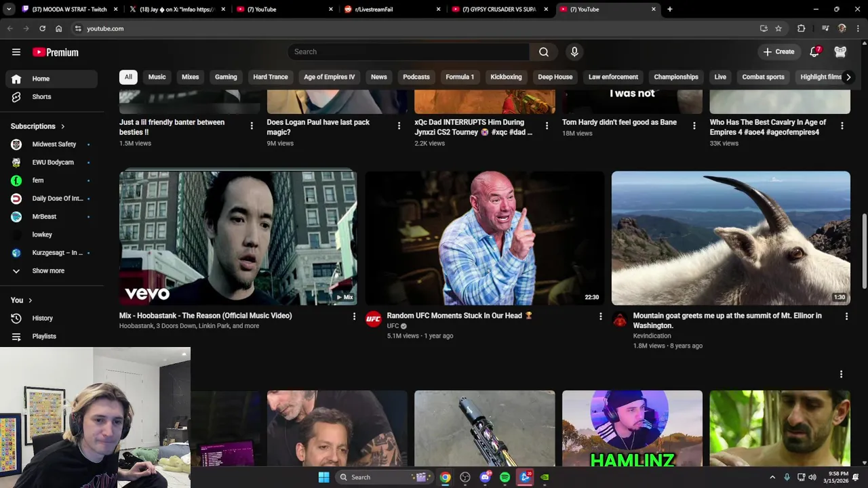Viewport: 868px width, 488px height.
Task: Click browser back arrow
Action: pyautogui.click(x=9, y=28)
